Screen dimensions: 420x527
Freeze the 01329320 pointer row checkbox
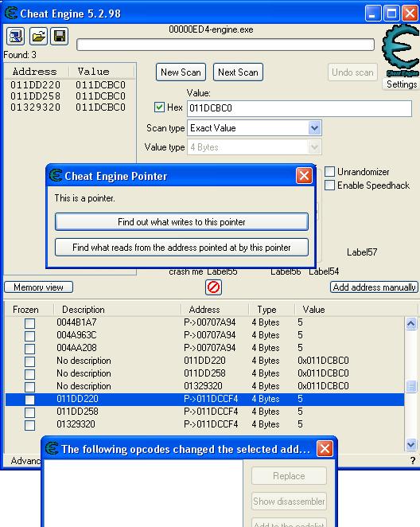29,425
